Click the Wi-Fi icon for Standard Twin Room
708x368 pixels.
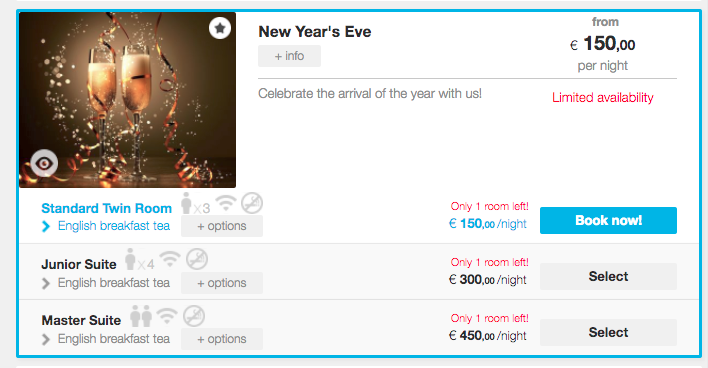coord(226,204)
